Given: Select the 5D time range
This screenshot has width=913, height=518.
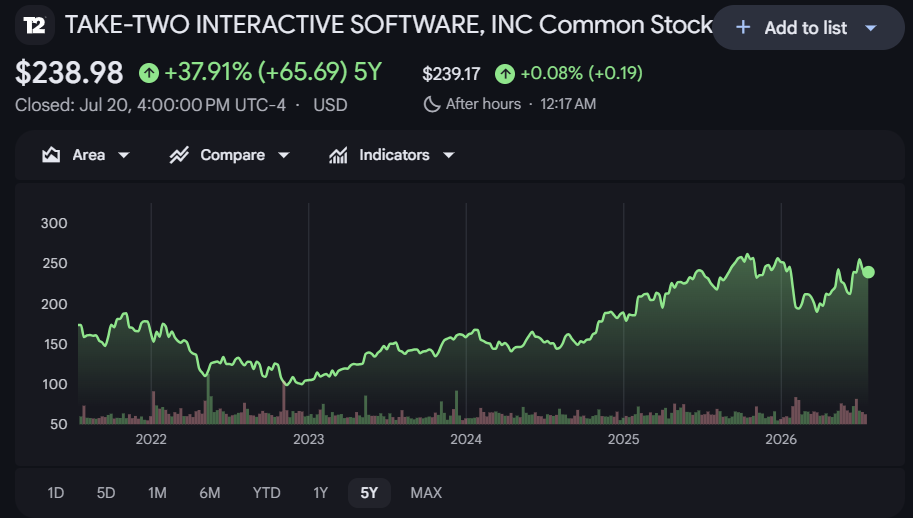Looking at the screenshot, I should (x=106, y=493).
